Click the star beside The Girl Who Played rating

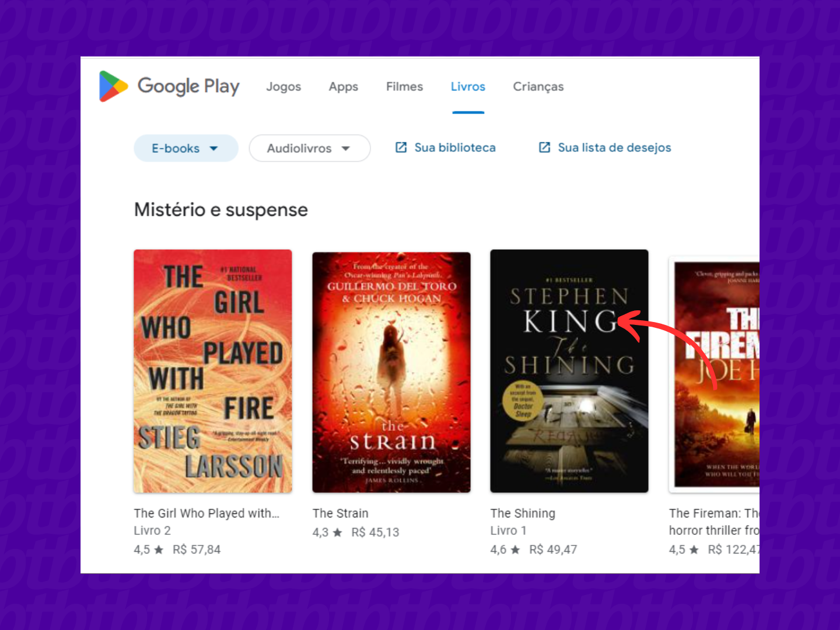(x=159, y=549)
